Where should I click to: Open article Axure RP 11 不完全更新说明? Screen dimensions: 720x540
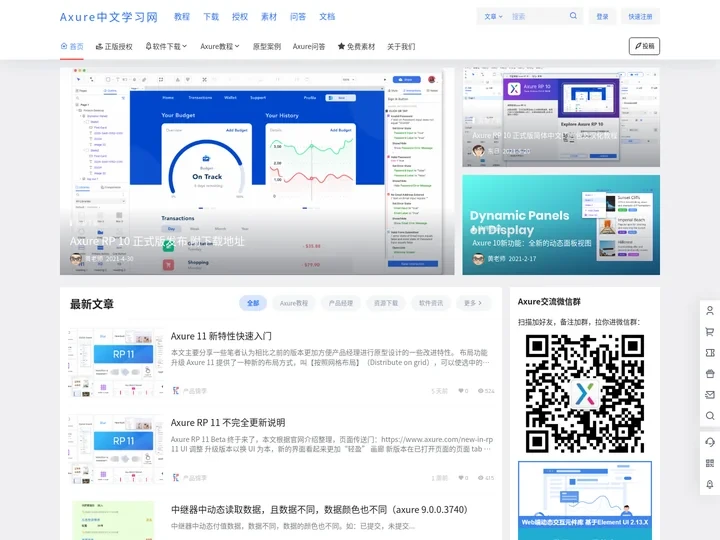pos(228,422)
